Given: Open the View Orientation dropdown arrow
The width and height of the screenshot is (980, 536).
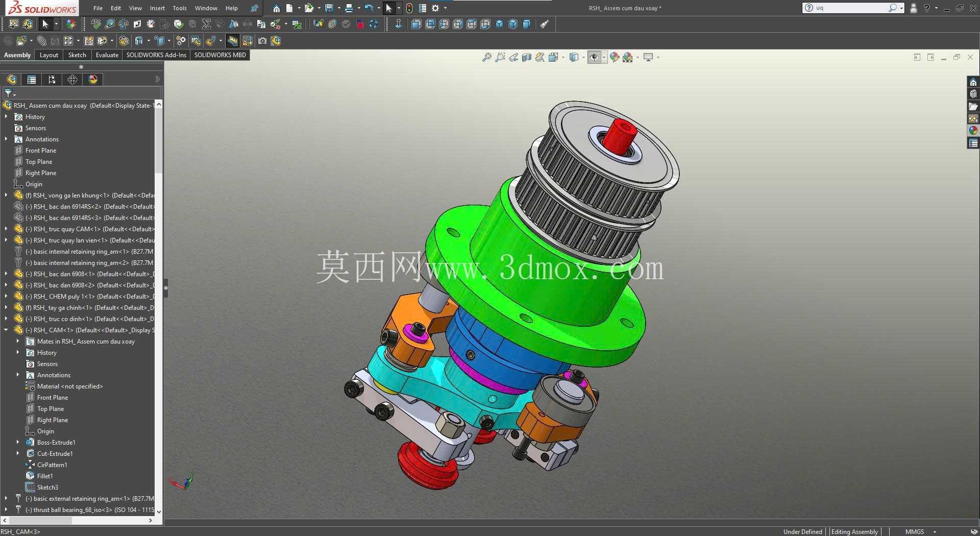Looking at the screenshot, I should tap(563, 57).
